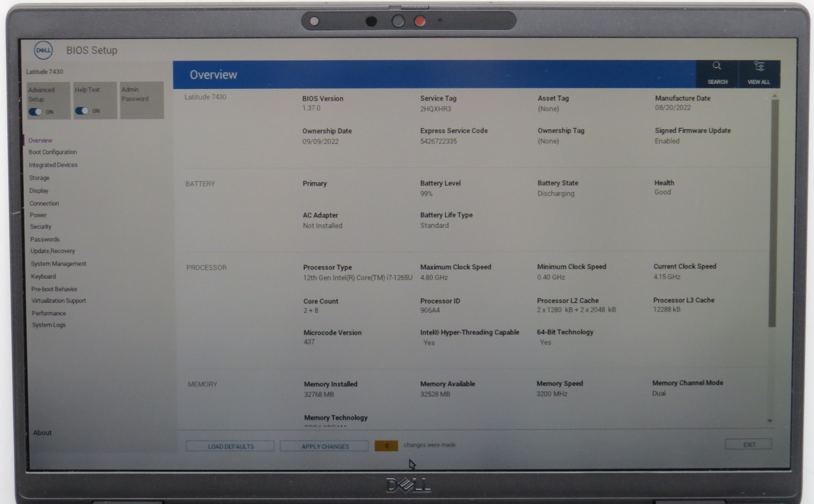Click the PROCESSOR section label
The height and width of the screenshot is (504, 814).
point(206,268)
